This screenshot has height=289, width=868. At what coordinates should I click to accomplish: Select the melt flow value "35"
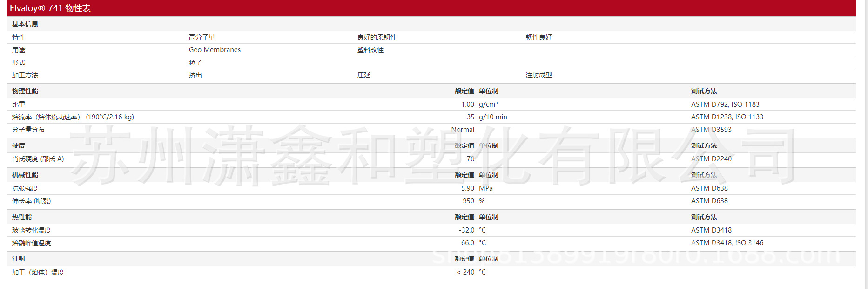tap(471, 117)
